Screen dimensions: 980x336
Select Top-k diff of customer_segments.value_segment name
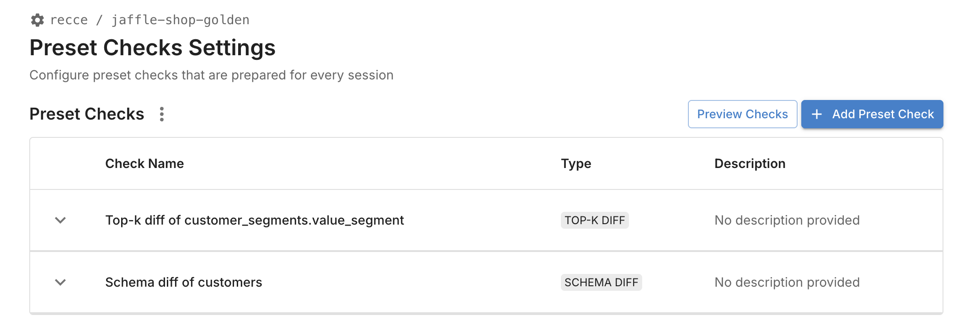click(255, 220)
